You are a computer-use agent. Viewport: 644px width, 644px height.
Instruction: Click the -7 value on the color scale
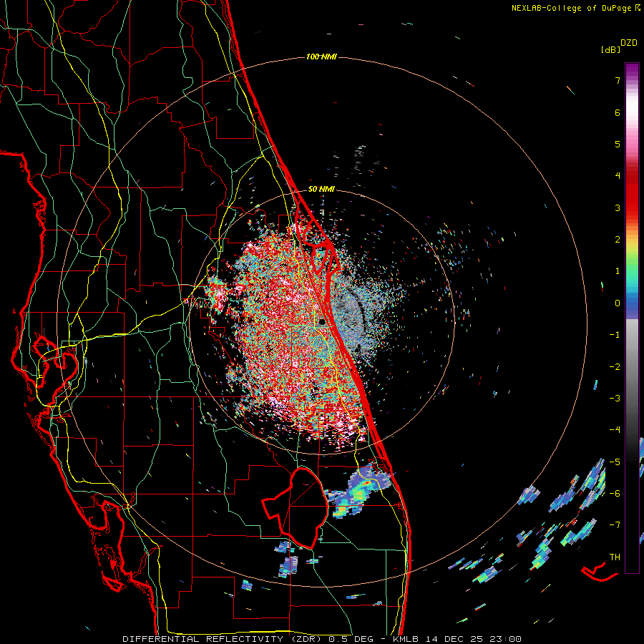pos(615,525)
